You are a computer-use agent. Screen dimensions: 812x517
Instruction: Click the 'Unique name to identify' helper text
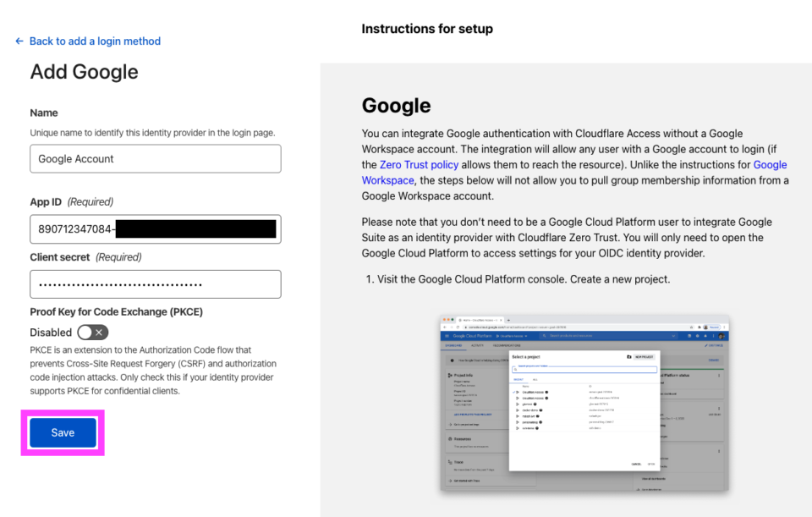coord(153,133)
